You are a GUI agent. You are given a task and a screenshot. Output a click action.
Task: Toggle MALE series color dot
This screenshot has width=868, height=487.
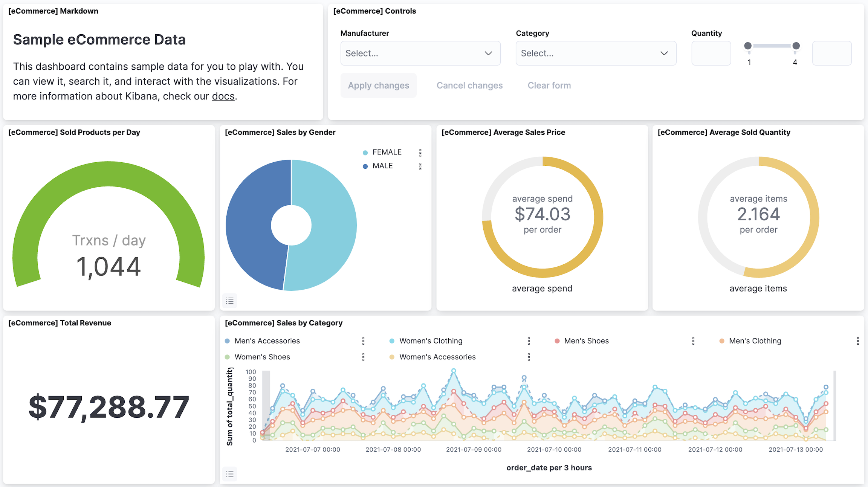pyautogui.click(x=365, y=166)
